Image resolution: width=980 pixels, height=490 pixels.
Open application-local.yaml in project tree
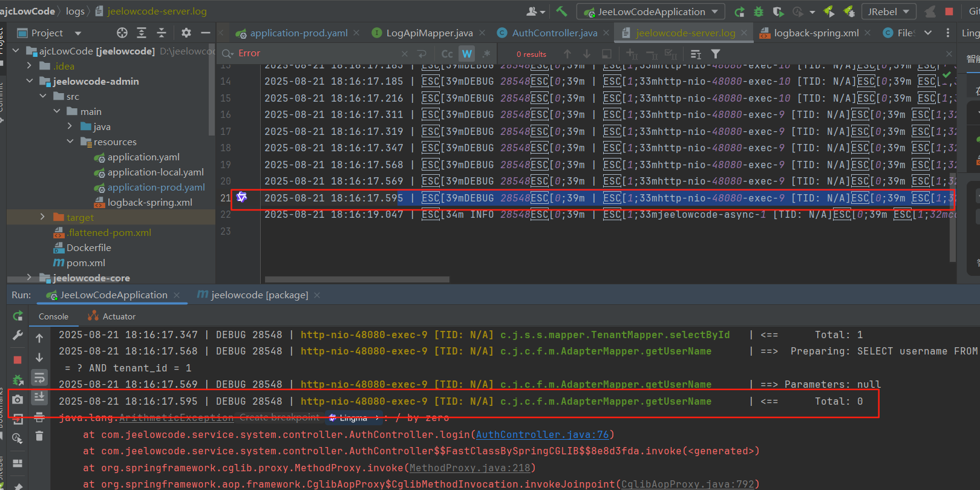(x=155, y=172)
